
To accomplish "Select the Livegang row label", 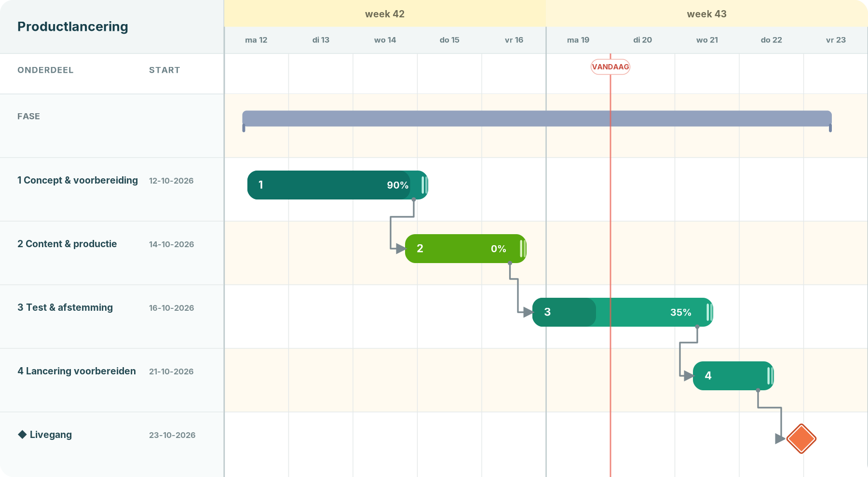I will click(x=51, y=435).
